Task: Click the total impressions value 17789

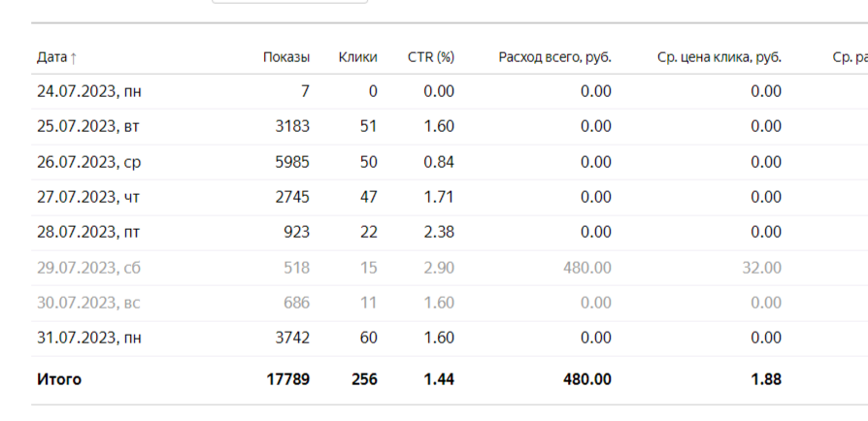Action: coord(287,379)
